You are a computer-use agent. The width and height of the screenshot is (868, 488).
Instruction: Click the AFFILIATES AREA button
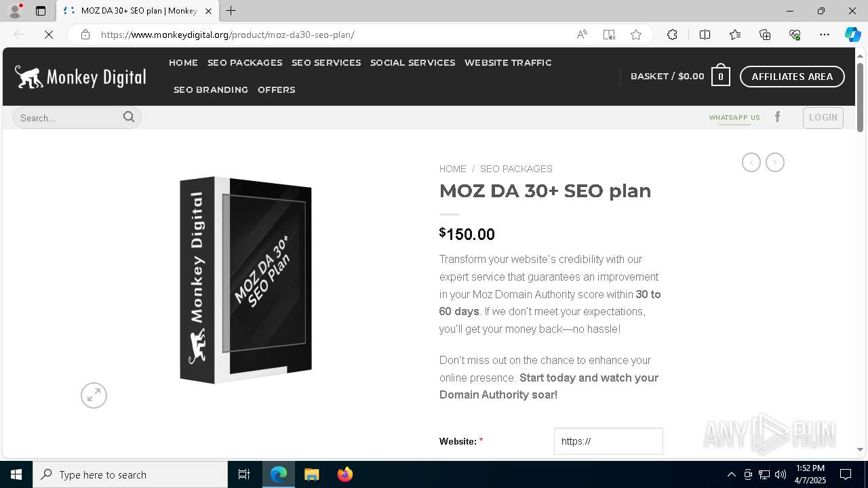click(792, 77)
